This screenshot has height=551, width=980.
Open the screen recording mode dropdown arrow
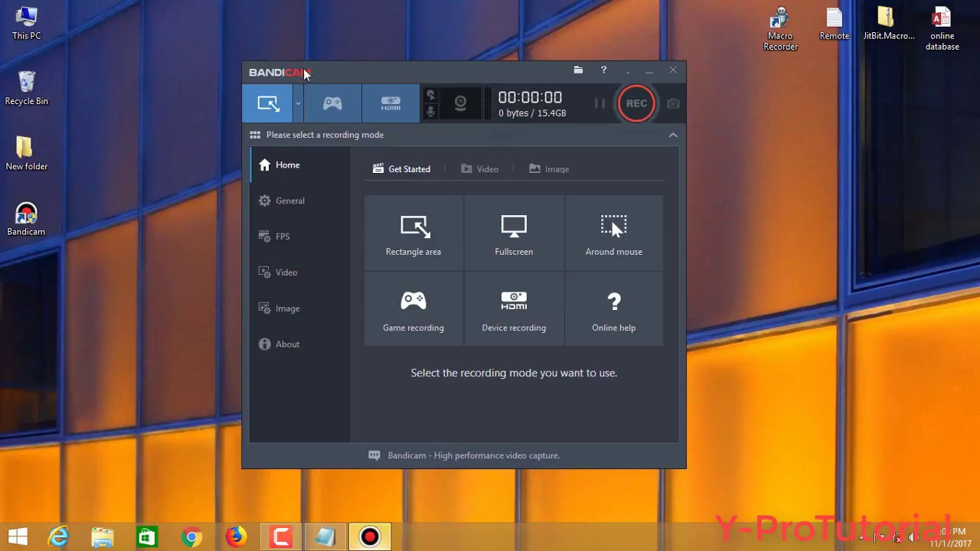click(298, 103)
